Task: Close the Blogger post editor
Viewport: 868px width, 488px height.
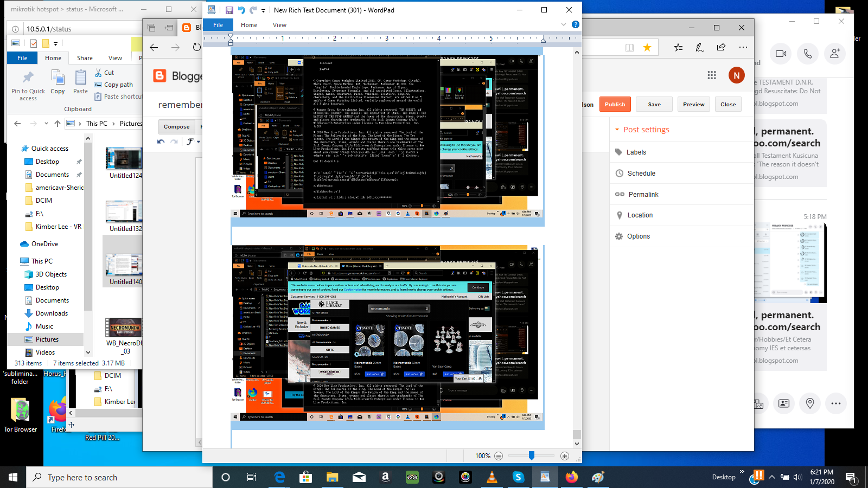Action: (x=728, y=104)
